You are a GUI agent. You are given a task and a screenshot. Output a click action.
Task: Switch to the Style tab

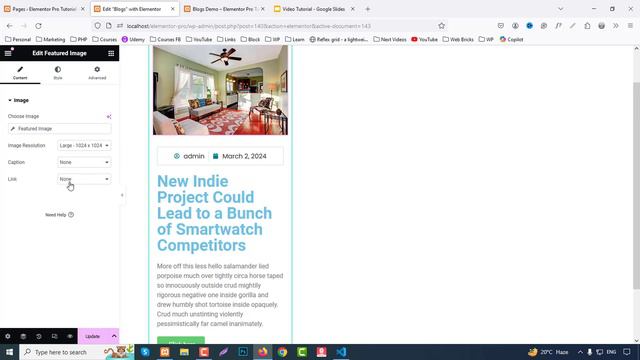click(x=58, y=73)
